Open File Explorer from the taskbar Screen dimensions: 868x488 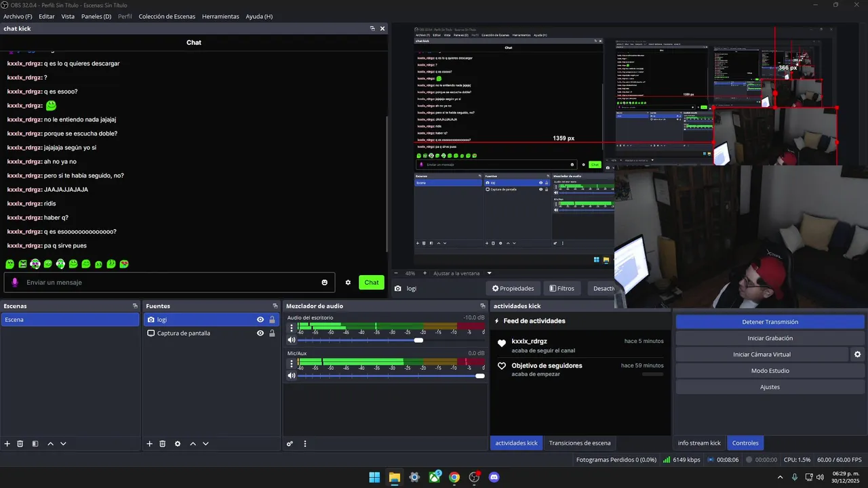pos(394,477)
